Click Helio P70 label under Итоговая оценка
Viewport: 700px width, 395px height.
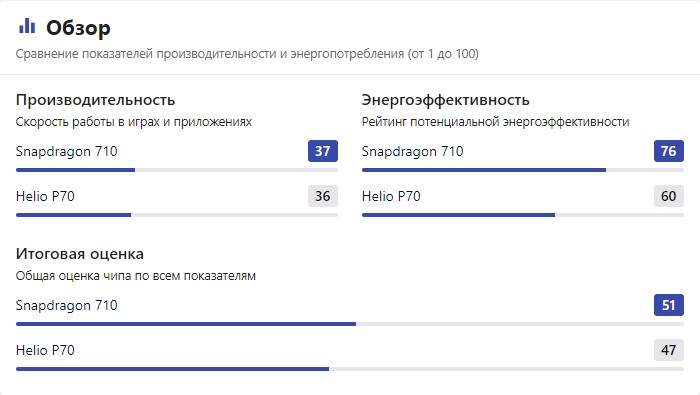coord(45,350)
